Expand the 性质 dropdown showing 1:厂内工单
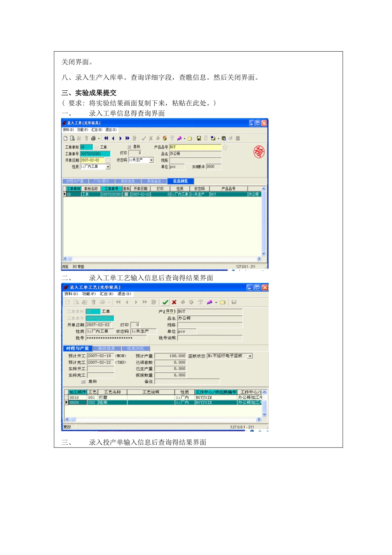This screenshot has width=392, height=555. [108, 167]
